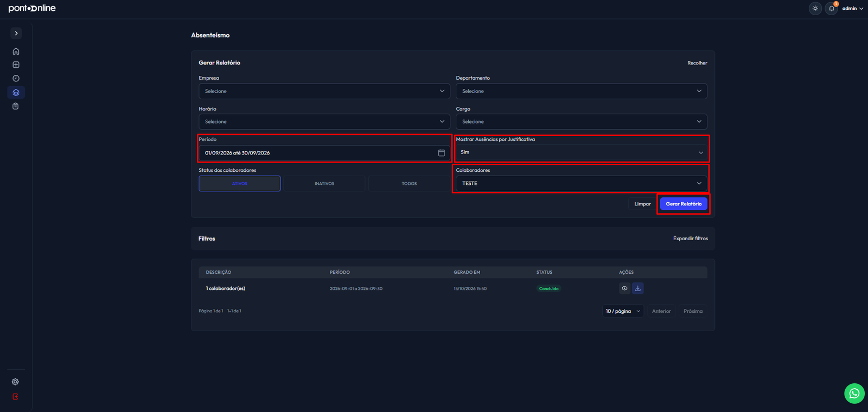
Task: Select the ATIVOS status option
Action: click(x=240, y=183)
